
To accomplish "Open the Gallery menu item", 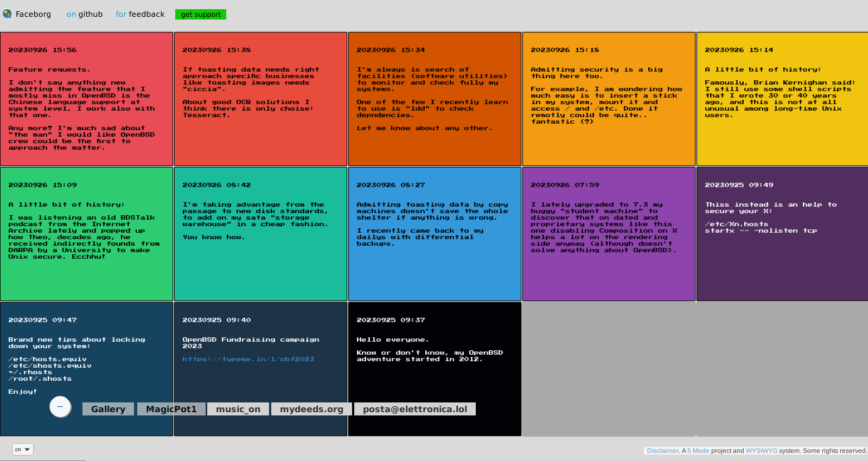I will 108,409.
